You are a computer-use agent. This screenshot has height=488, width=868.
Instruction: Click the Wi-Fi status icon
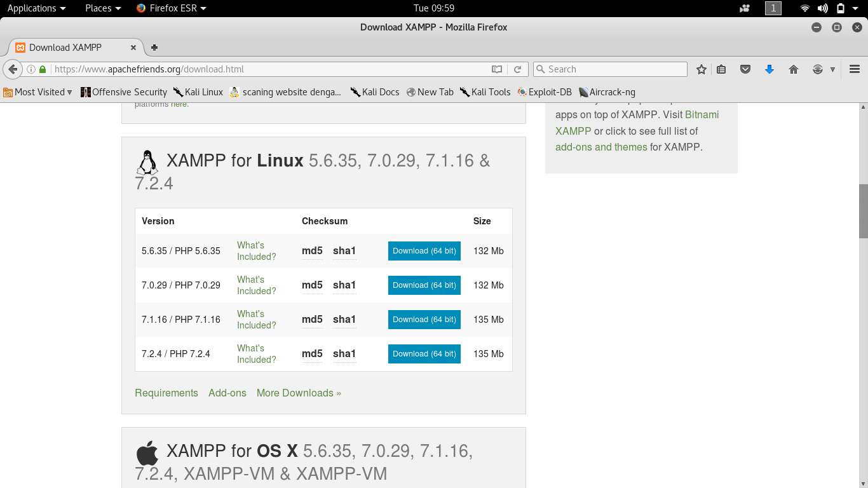click(805, 8)
